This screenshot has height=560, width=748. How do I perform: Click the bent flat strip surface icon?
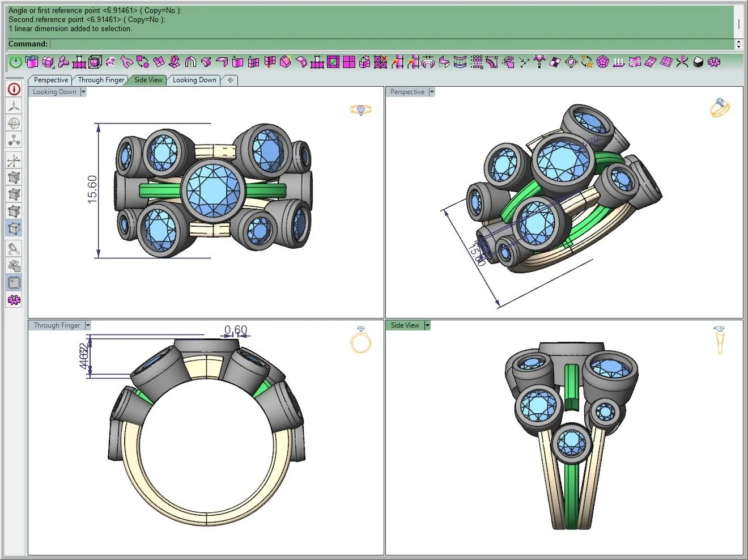tap(222, 62)
